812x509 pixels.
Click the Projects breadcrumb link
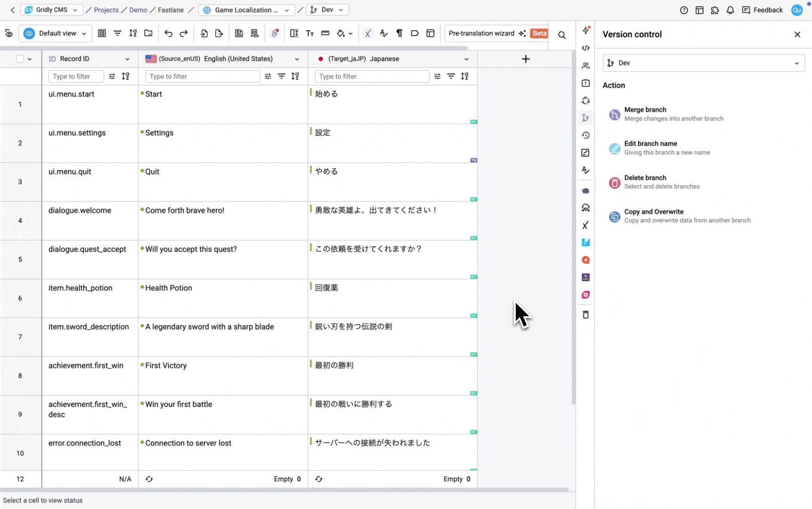[x=106, y=10]
